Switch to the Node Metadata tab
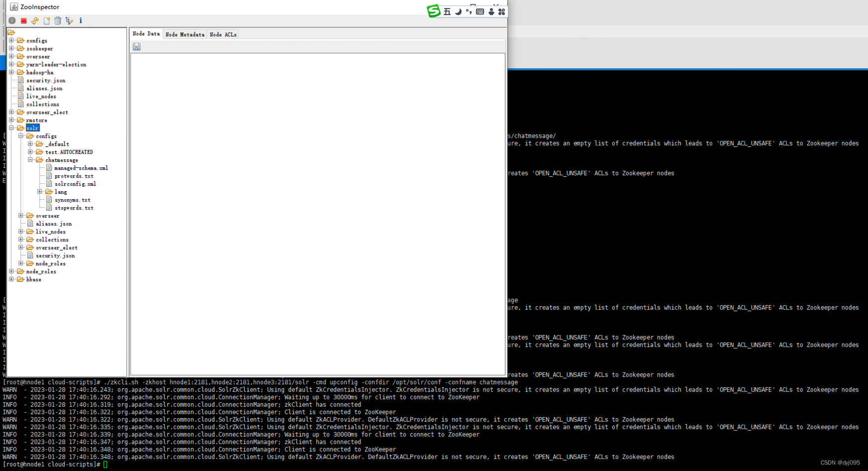The width and height of the screenshot is (868, 471). pyautogui.click(x=185, y=34)
